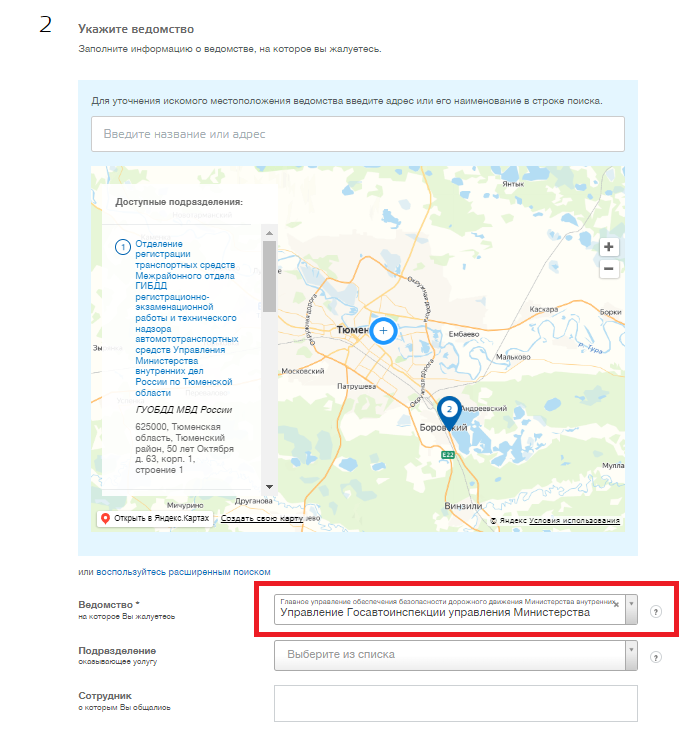This screenshot has height=739, width=682.
Task: Clear the selected Ведомство value
Action: pyautogui.click(x=616, y=604)
